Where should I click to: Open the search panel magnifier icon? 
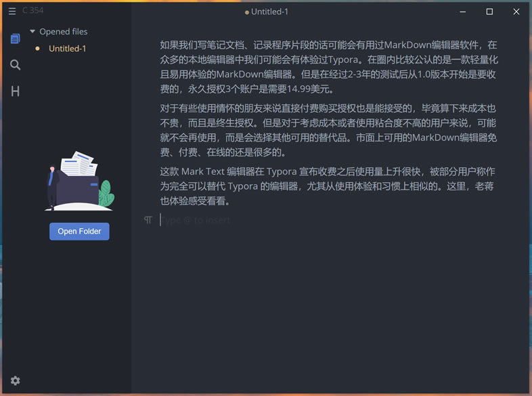[x=16, y=65]
